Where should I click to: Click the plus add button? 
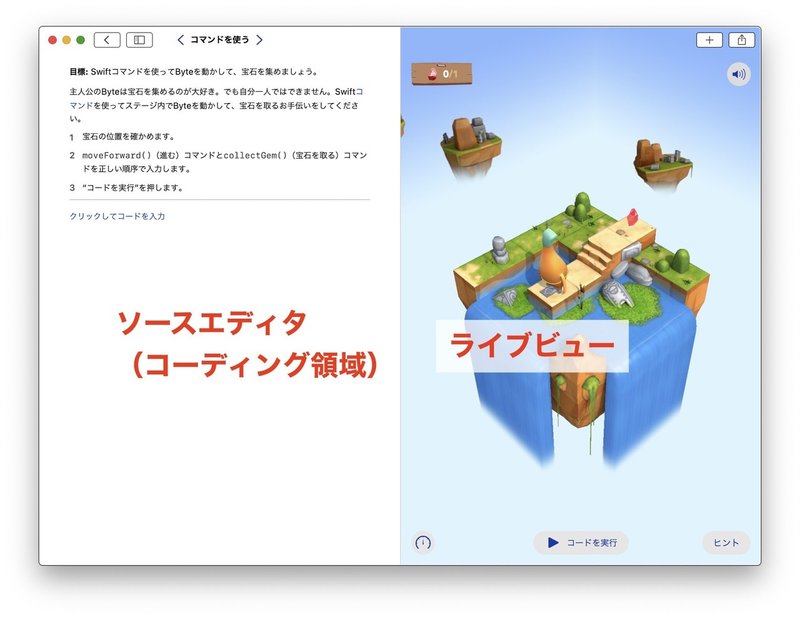coord(709,40)
